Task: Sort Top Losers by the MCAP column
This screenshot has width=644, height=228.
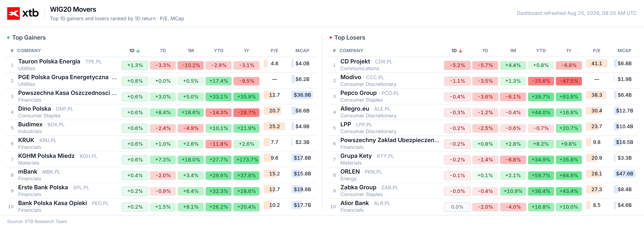Action: pyautogui.click(x=624, y=51)
